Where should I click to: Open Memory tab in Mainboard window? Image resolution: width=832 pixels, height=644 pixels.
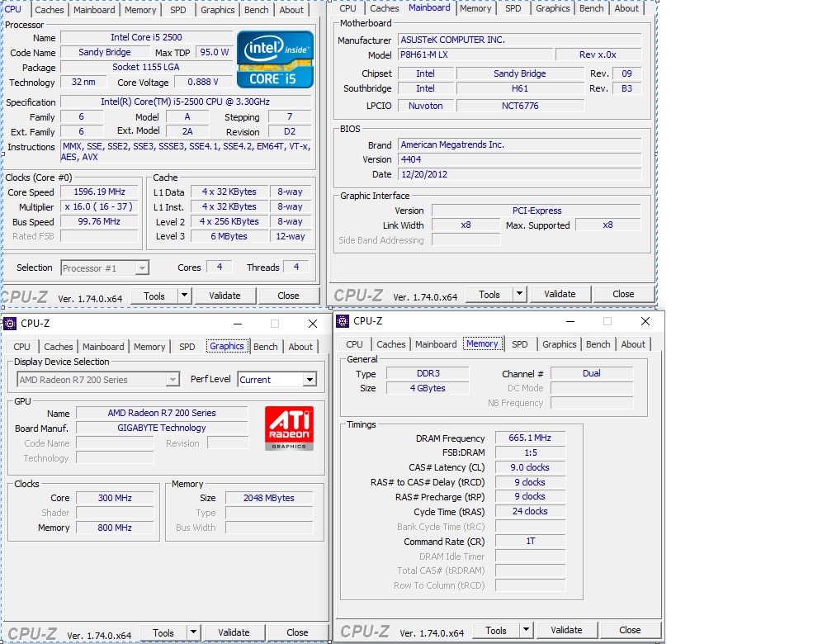[475, 8]
